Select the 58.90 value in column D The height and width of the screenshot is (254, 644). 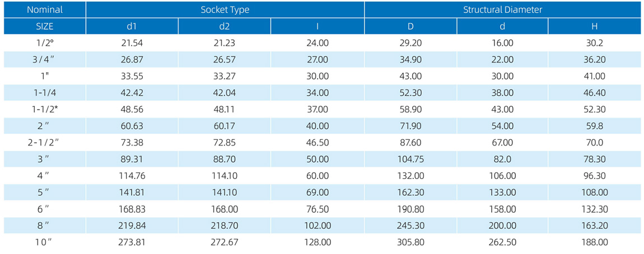point(410,110)
